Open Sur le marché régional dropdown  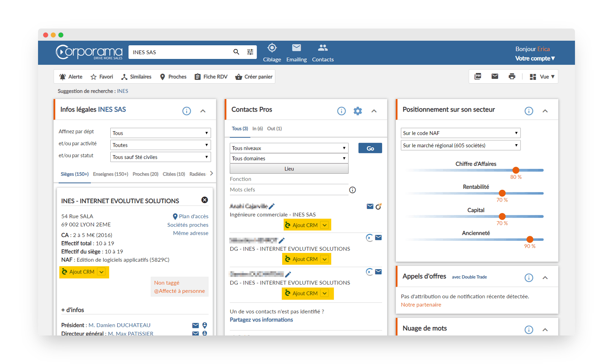(x=461, y=145)
